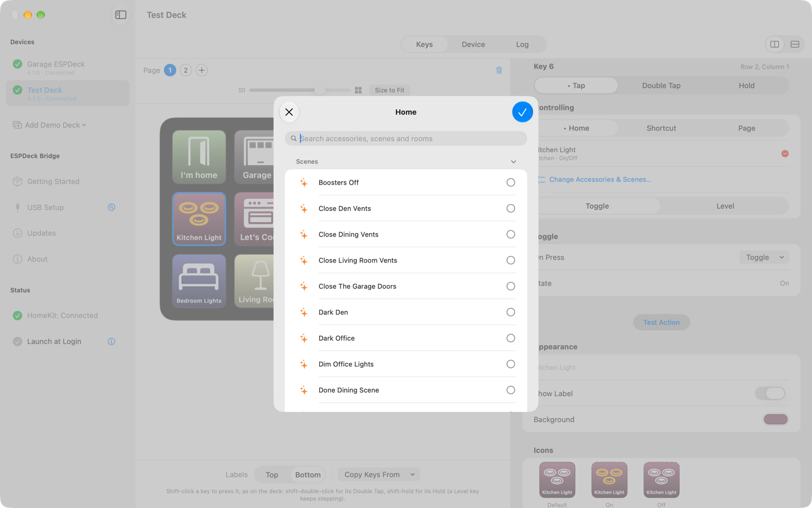The height and width of the screenshot is (508, 812).
Task: Switch to the Device tab
Action: (473, 44)
